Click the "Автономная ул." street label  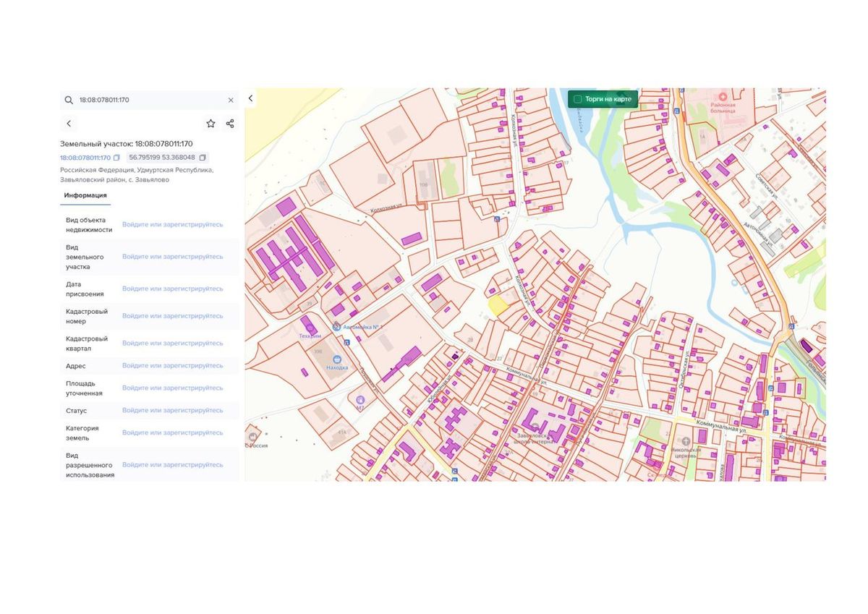pos(759,234)
